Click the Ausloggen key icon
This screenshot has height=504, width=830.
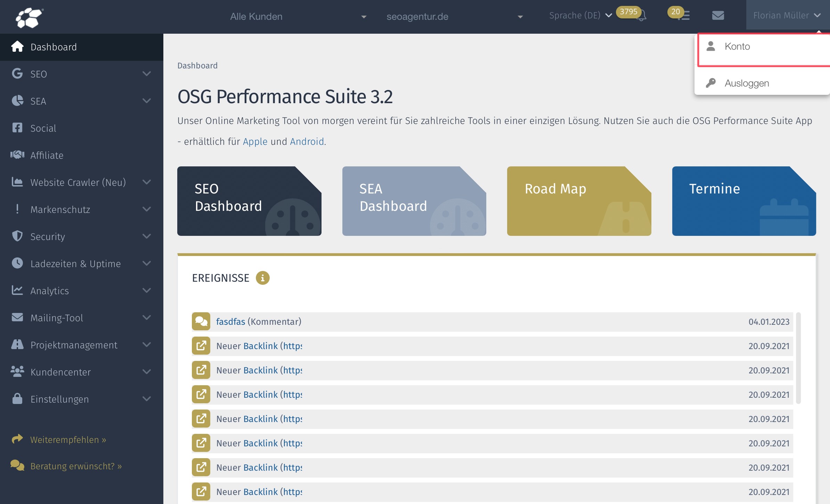(711, 83)
